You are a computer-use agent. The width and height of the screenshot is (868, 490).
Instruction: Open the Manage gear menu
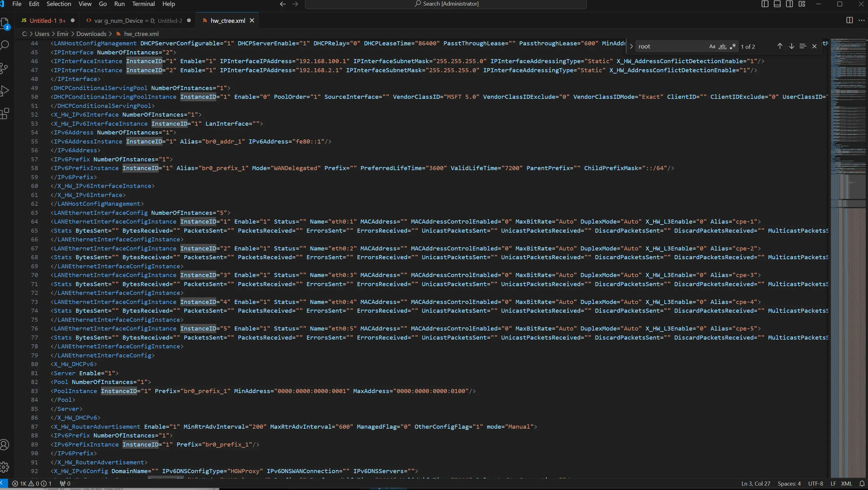pyautogui.click(x=4, y=467)
